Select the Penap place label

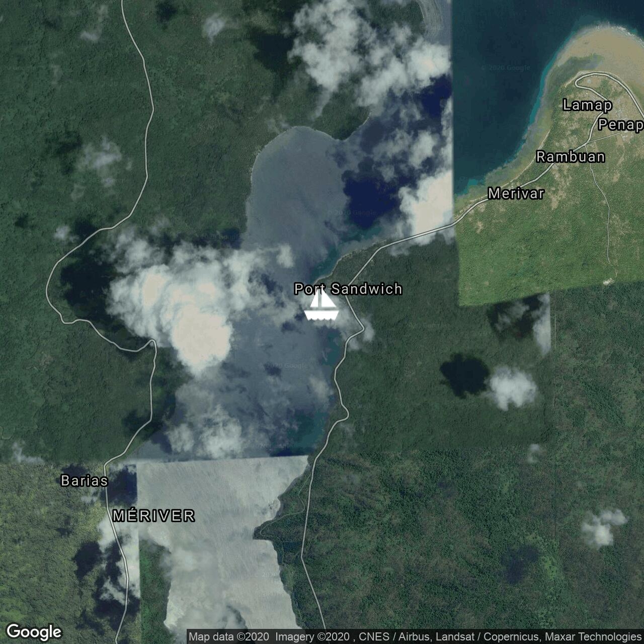(x=621, y=125)
